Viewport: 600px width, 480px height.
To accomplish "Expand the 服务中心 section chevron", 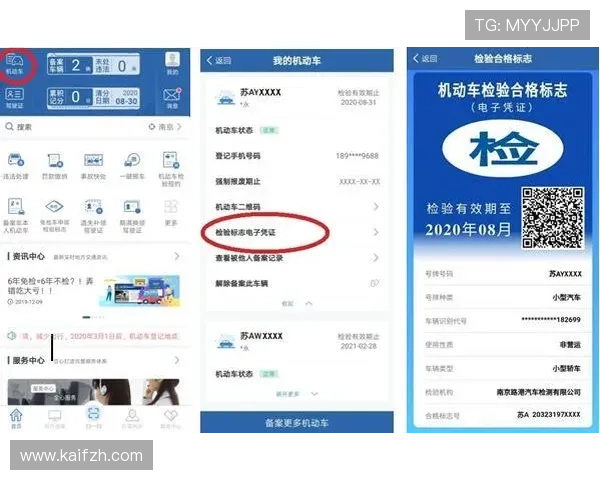I will coord(177,360).
